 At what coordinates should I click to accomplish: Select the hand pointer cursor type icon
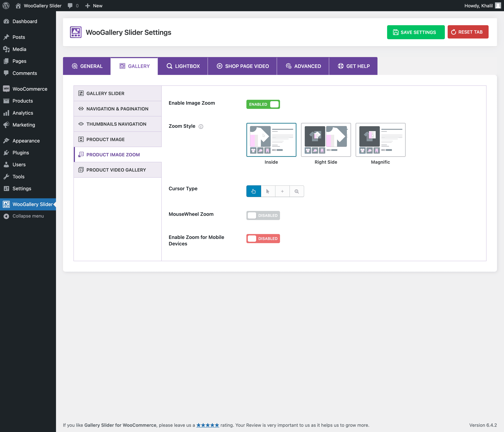point(253,191)
